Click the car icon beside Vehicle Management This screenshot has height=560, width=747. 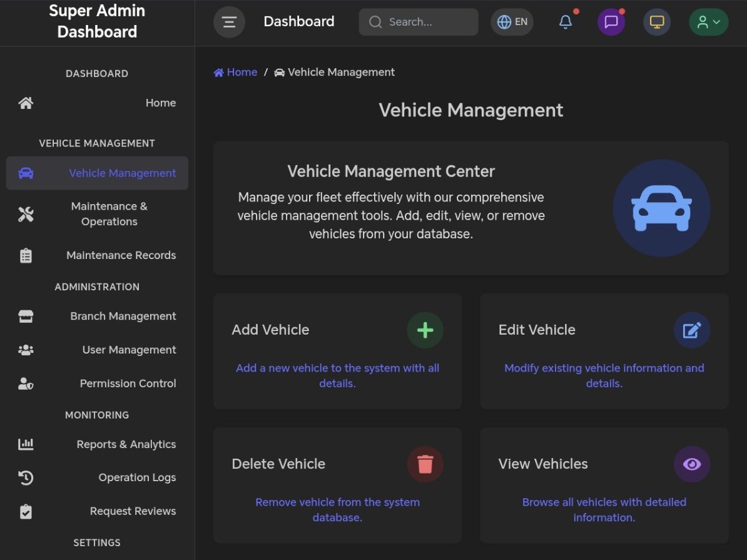tap(26, 173)
